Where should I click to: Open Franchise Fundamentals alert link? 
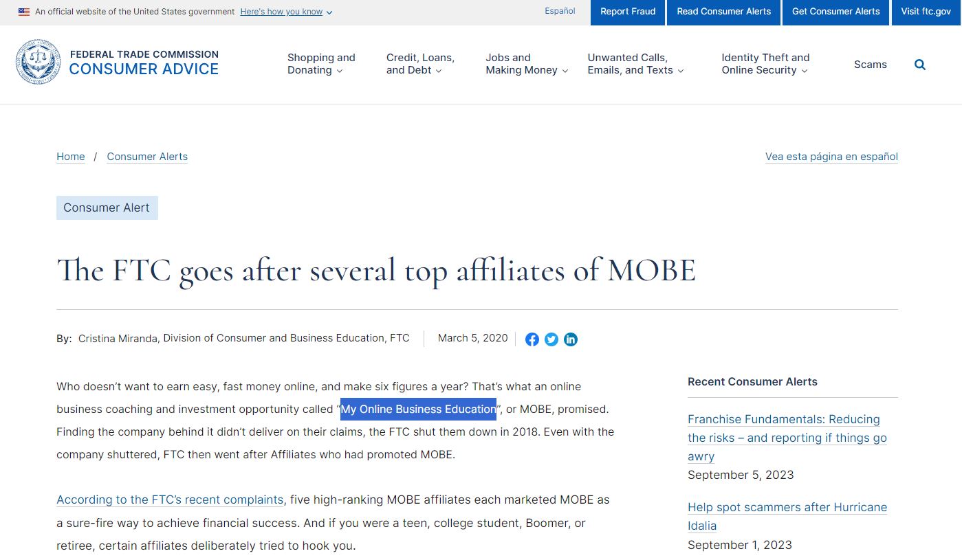(787, 438)
